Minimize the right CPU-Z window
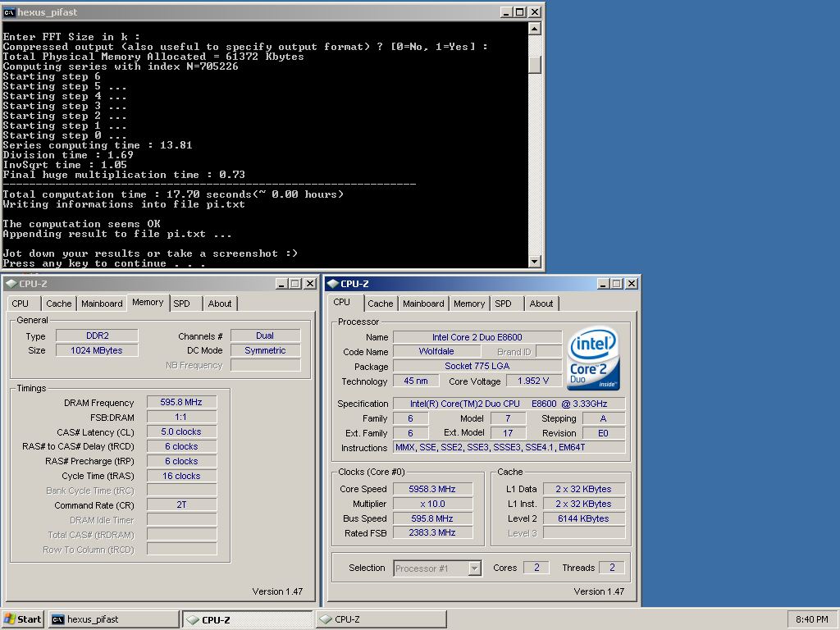This screenshot has height=630, width=840. pos(603,283)
